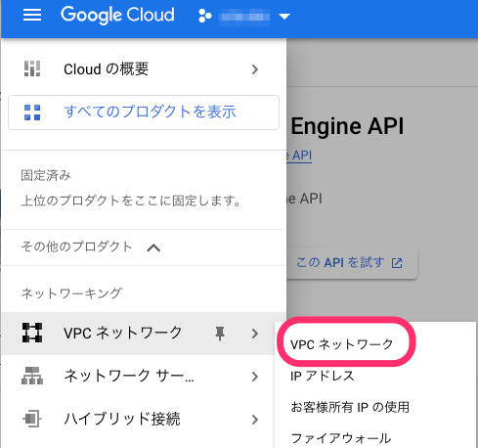Select ファイアウォール in the submenu
Viewport: 478px width, 448px height.
pos(341,438)
